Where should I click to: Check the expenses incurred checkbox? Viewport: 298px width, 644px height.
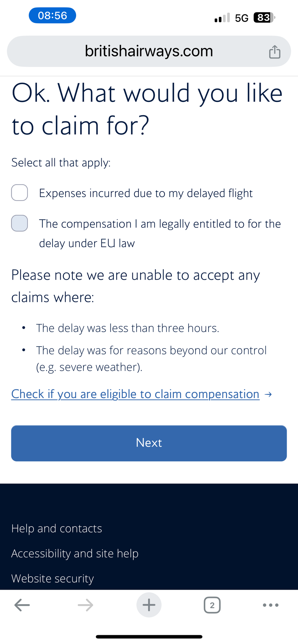(x=19, y=193)
